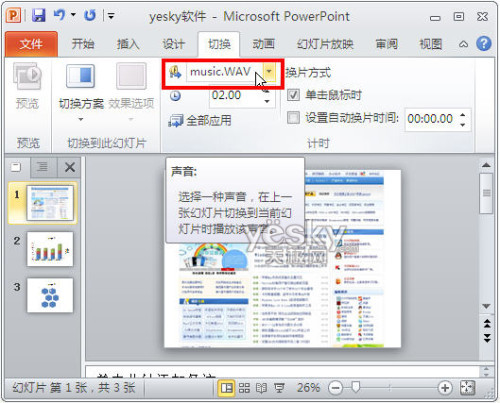
Task: Open PowerPoint Help question mark
Action: 484,43
